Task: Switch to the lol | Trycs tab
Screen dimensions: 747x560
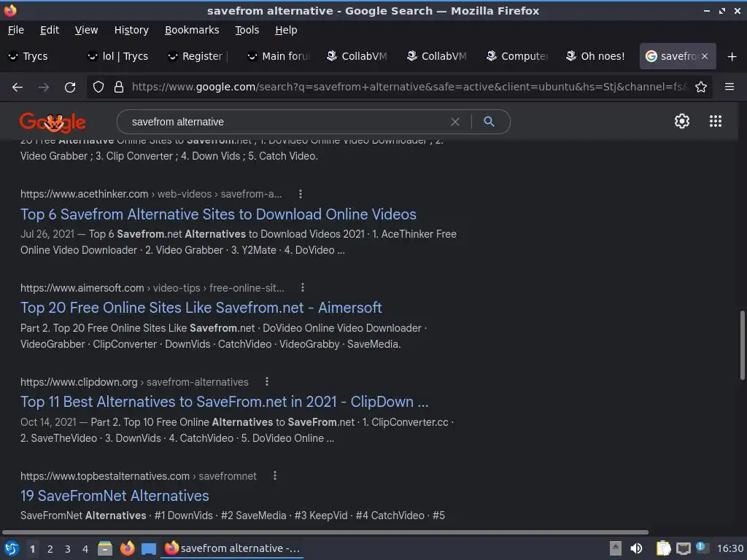Action: 120,56
